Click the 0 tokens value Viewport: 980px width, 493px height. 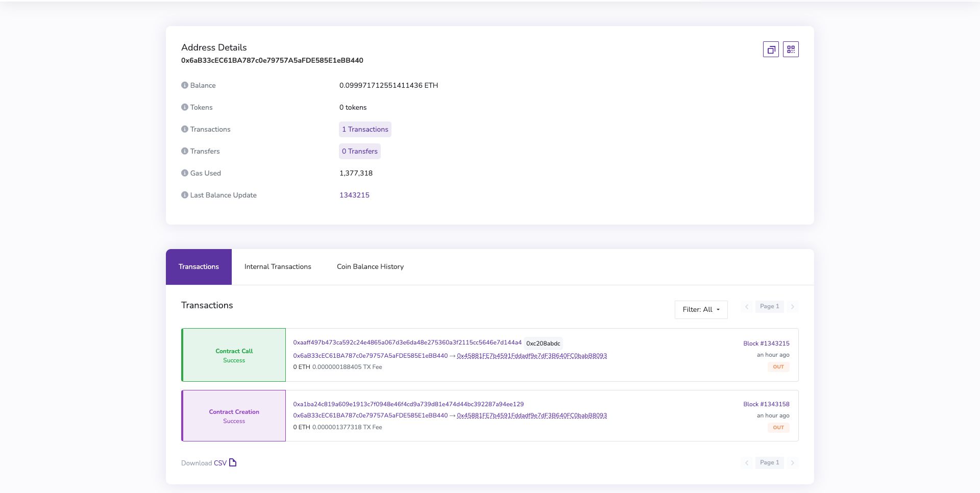coord(353,107)
